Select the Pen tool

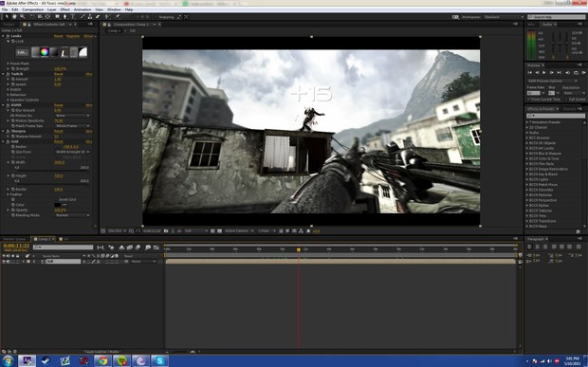64,17
